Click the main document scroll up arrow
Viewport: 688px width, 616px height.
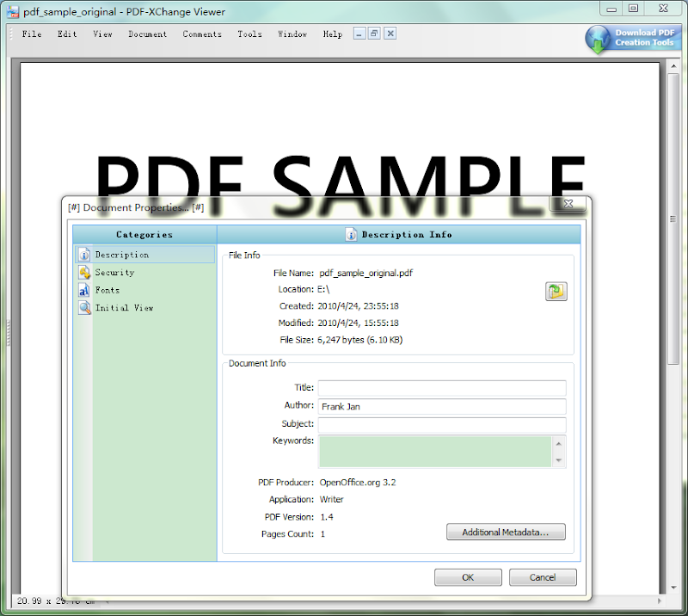pos(673,66)
